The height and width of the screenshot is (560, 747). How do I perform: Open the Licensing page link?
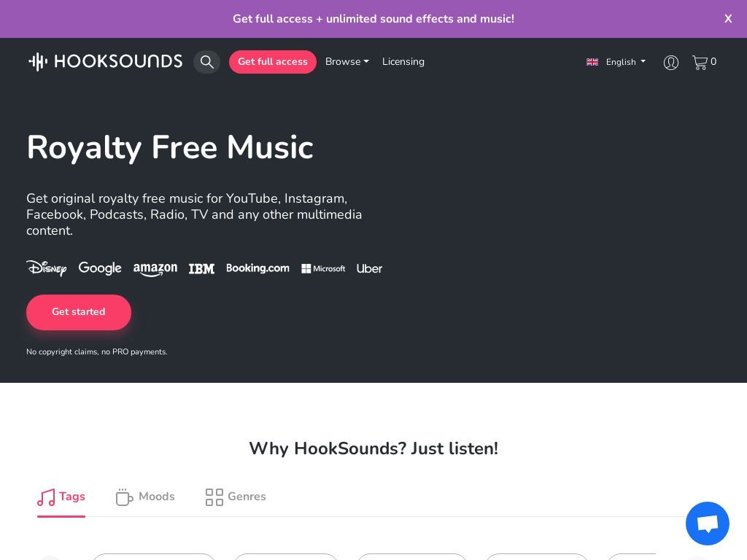[403, 61]
